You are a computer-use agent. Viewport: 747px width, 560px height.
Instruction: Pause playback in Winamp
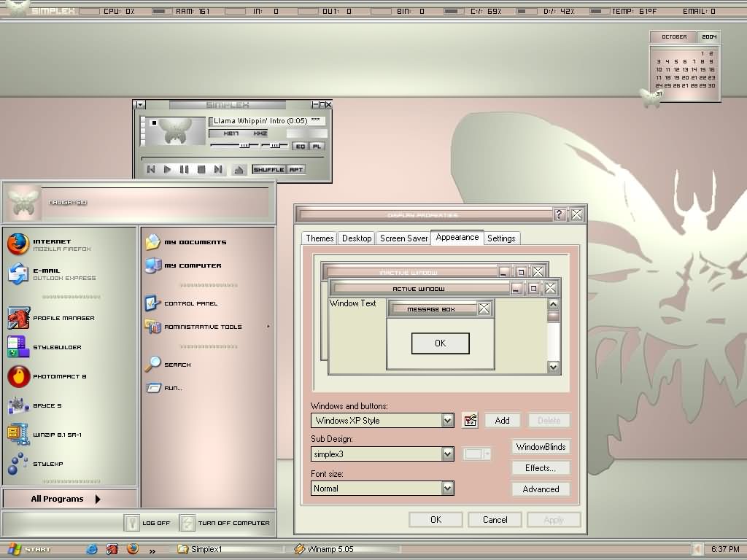click(184, 169)
